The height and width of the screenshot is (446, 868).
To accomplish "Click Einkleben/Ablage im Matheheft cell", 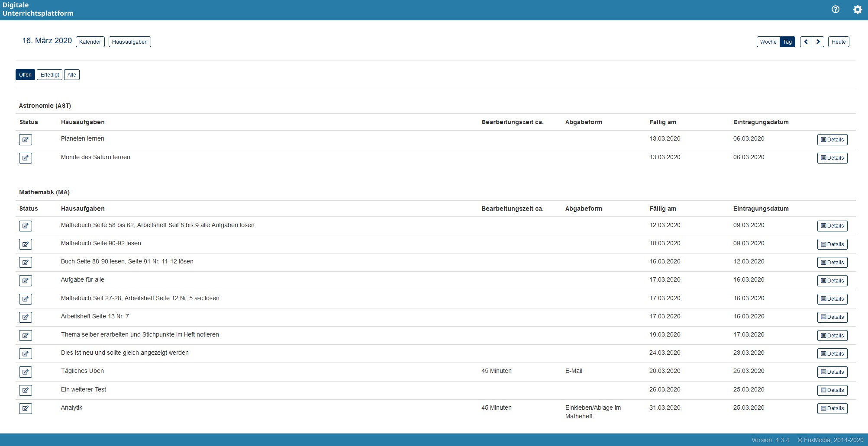I will tap(593, 412).
